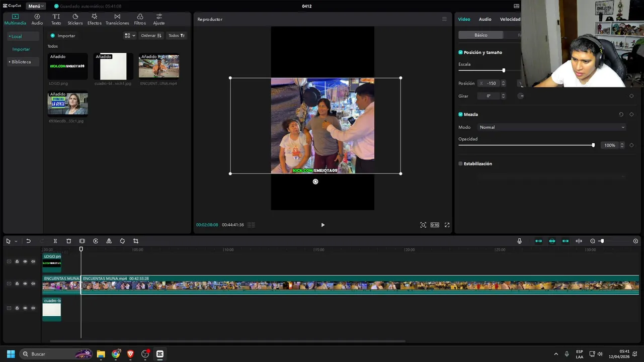Toggle clip linkage icon
The image size is (644, 362).
[566, 241]
